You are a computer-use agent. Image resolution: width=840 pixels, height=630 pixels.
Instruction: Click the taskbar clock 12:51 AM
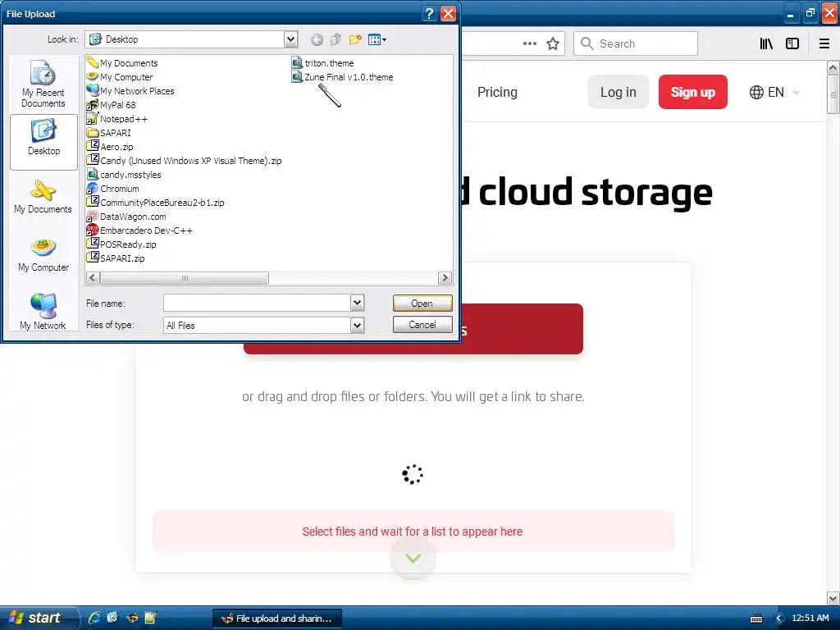[x=810, y=618]
